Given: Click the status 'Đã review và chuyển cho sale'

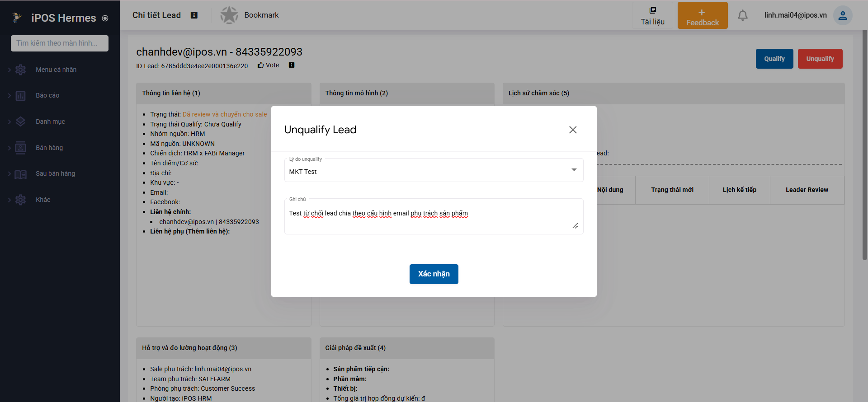Looking at the screenshot, I should coord(225,115).
